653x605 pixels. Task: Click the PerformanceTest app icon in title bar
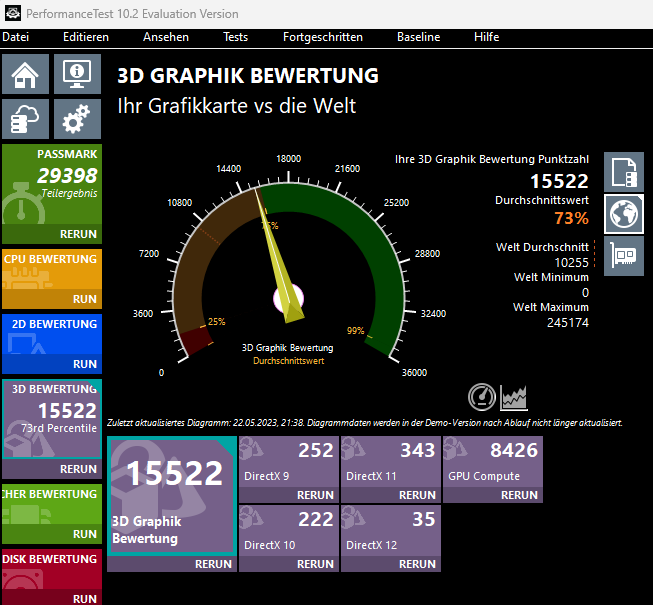(12, 13)
